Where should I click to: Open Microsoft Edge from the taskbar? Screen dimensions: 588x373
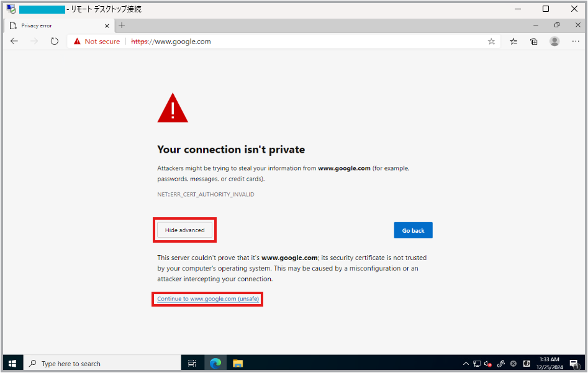click(x=215, y=362)
